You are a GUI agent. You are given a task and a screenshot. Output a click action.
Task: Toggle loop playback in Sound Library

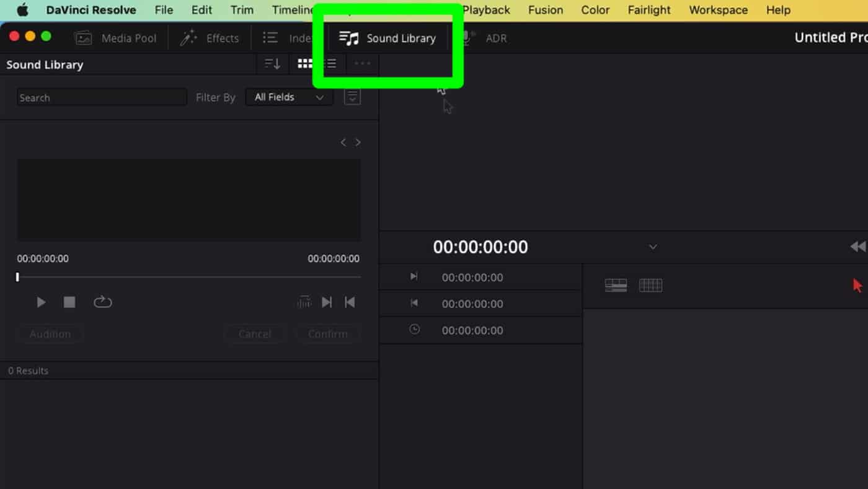[x=102, y=302]
